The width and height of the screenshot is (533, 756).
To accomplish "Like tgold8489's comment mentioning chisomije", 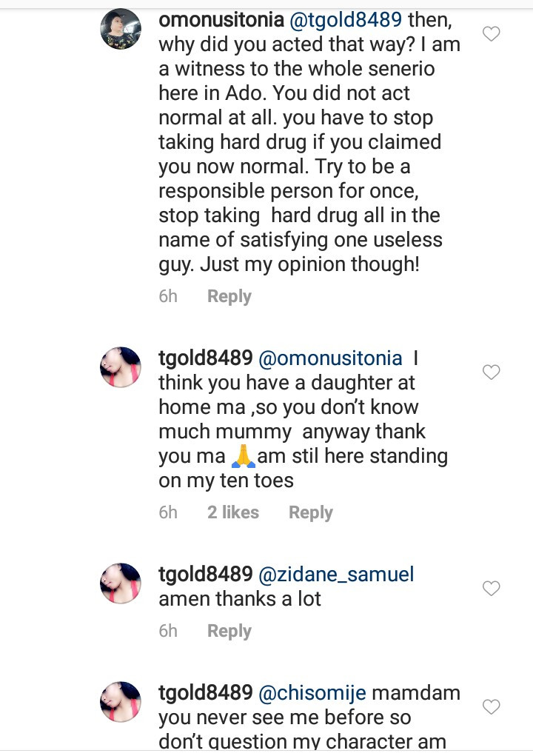I will tap(491, 706).
